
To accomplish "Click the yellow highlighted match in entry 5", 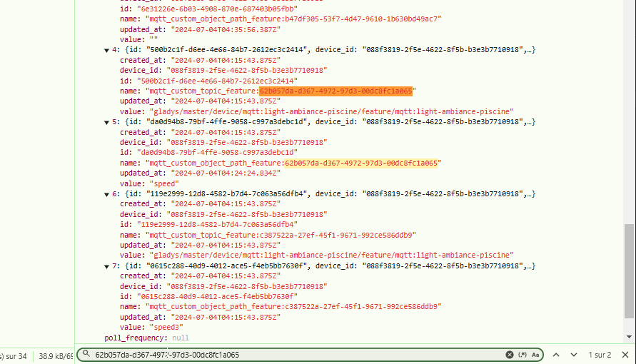I will click(363, 163).
